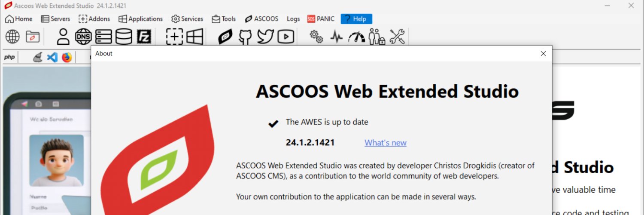Open the Addons menu
644x215 pixels.
point(94,19)
